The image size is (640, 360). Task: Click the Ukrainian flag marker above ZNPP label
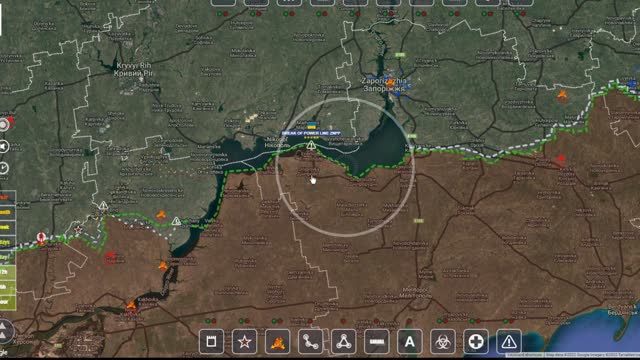(312, 126)
